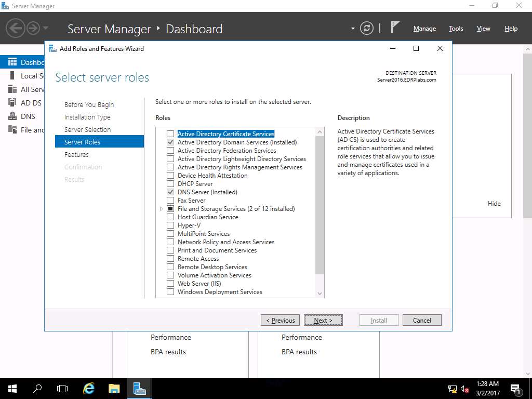Open the Action Center notification icon
532x399 pixels.
point(515,389)
